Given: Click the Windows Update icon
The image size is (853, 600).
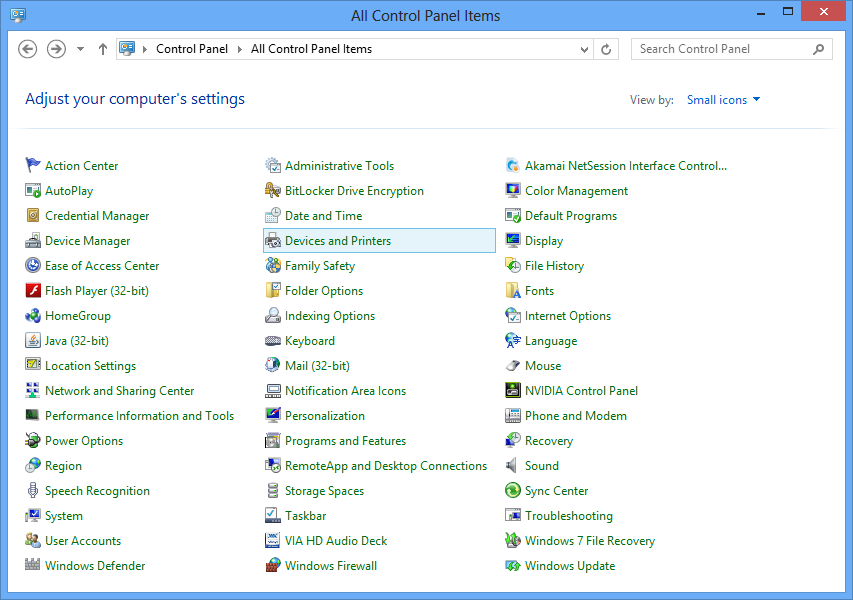Looking at the screenshot, I should click(x=512, y=565).
